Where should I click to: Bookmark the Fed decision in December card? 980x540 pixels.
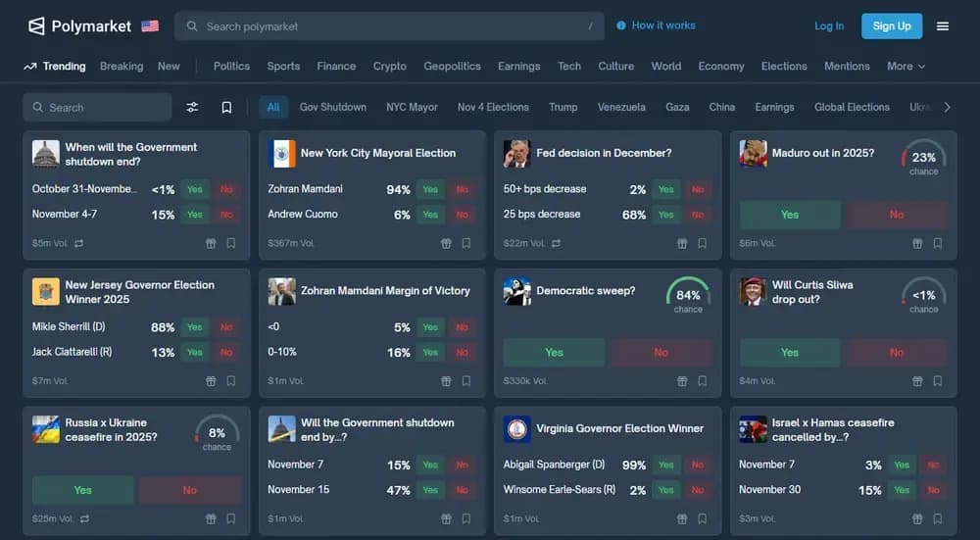click(x=702, y=244)
